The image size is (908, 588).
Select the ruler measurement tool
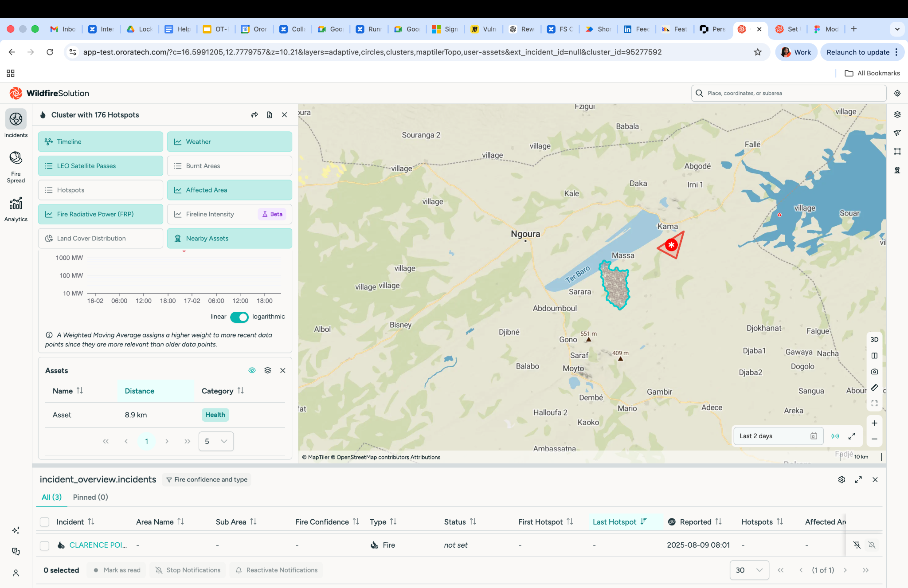coord(874,388)
